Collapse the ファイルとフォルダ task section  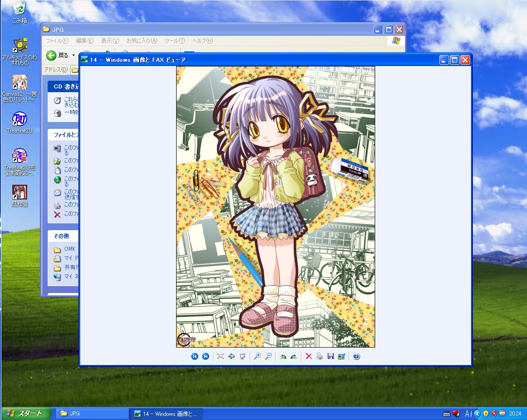[x=63, y=135]
